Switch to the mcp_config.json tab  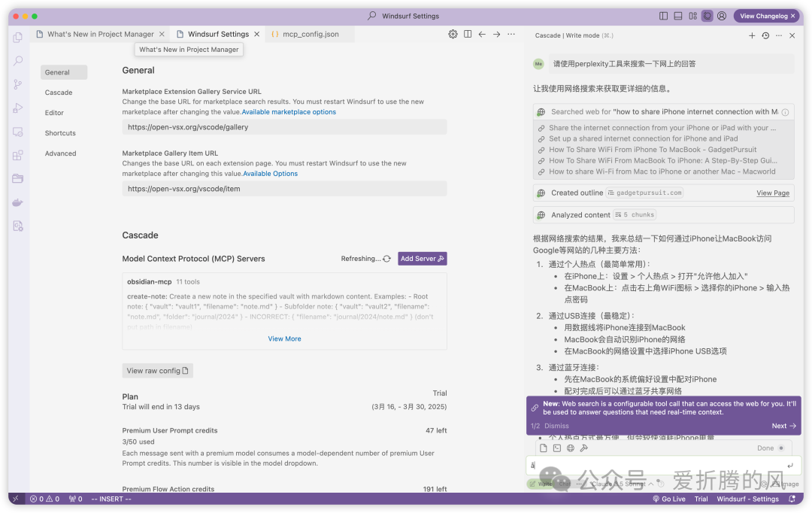309,34
